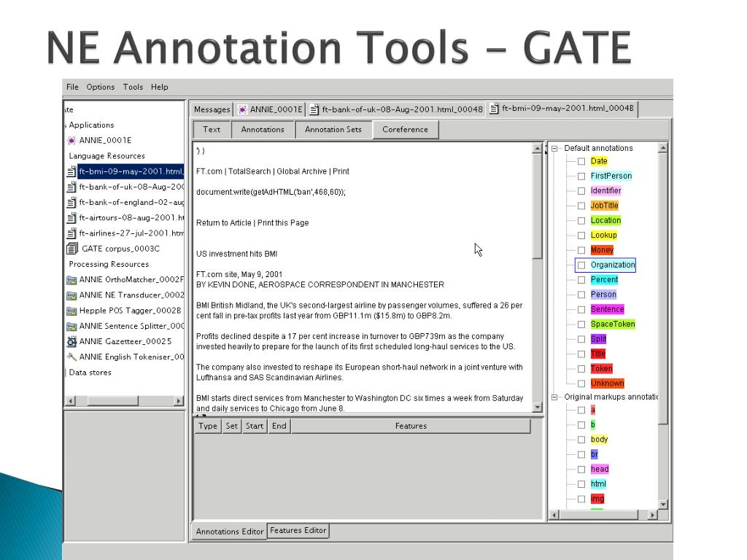Enable the FirstPerson annotation checkbox

(x=581, y=176)
